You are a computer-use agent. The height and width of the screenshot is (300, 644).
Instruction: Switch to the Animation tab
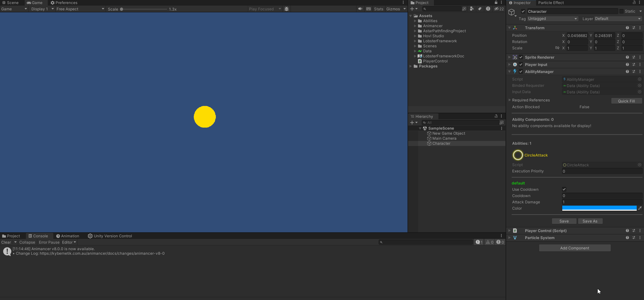click(x=68, y=236)
